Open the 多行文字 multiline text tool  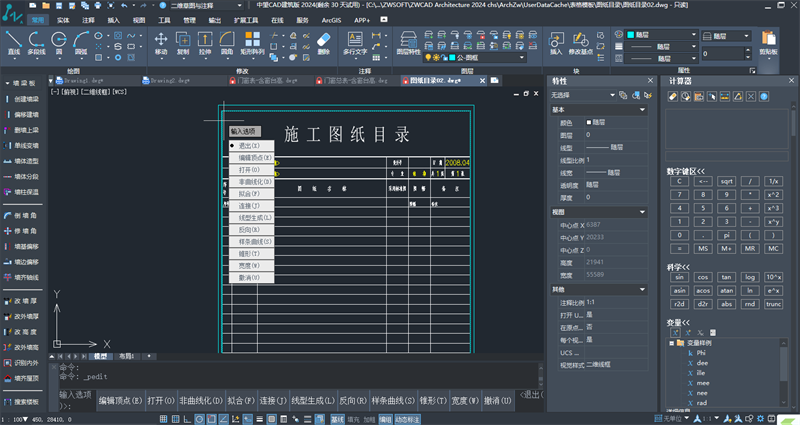[x=355, y=43]
